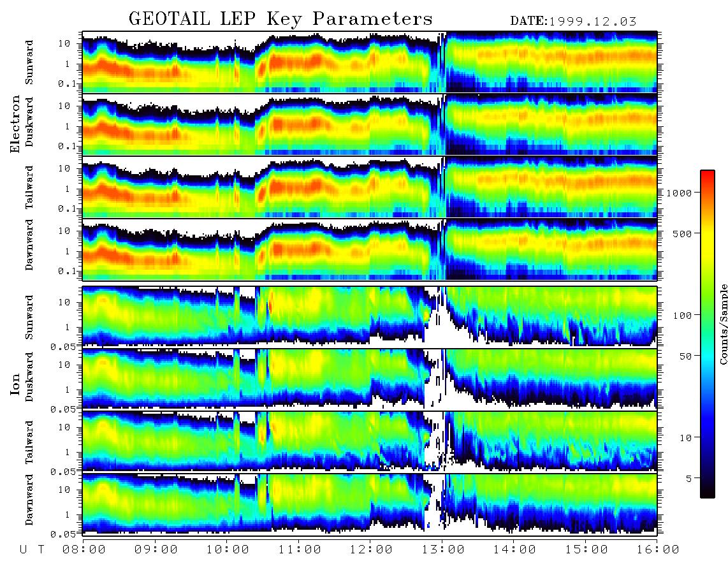Click the 500 color bar tick label

point(682,233)
